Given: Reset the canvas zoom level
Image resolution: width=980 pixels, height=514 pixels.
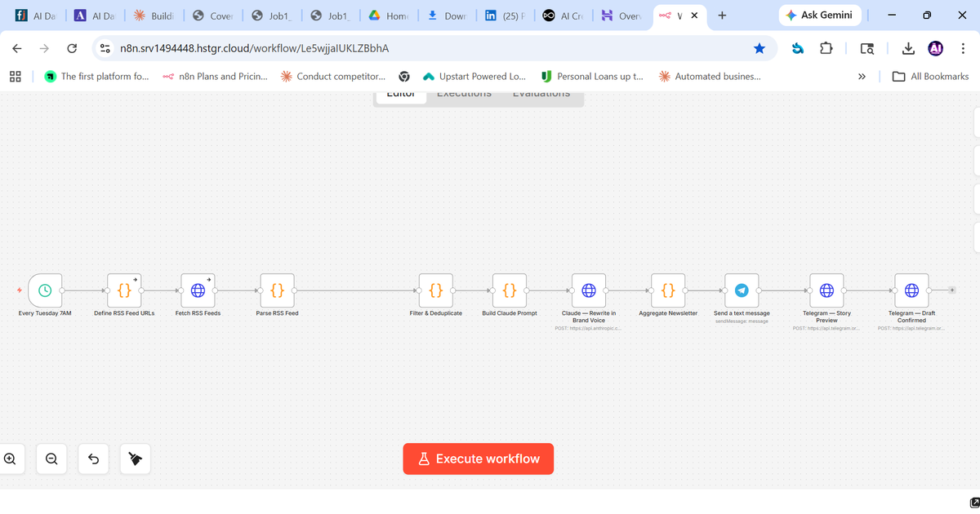Looking at the screenshot, I should pyautogui.click(x=93, y=459).
